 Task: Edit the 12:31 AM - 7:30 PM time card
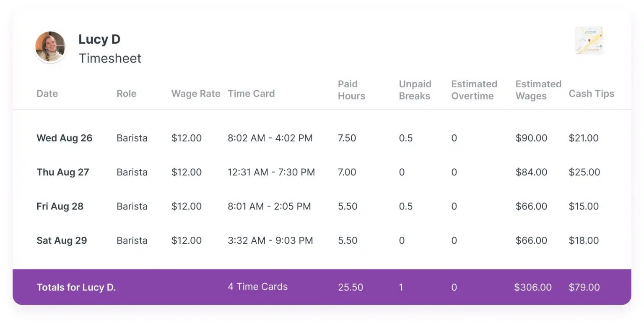[271, 172]
